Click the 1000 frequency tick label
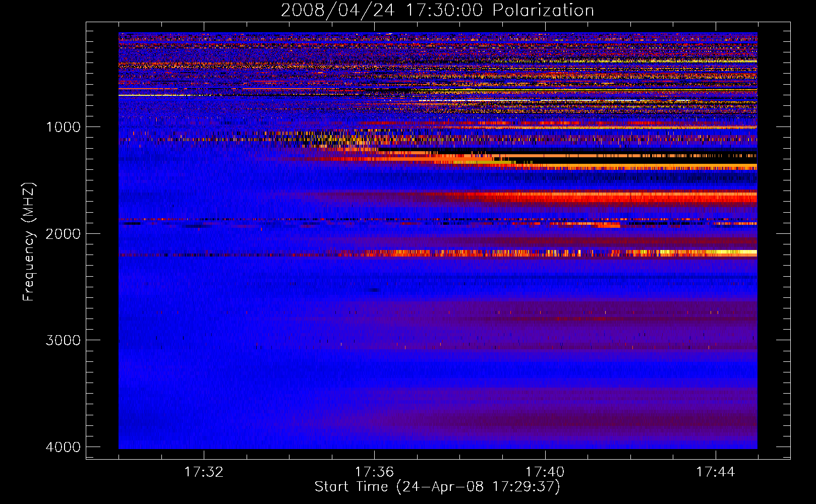 (x=64, y=127)
